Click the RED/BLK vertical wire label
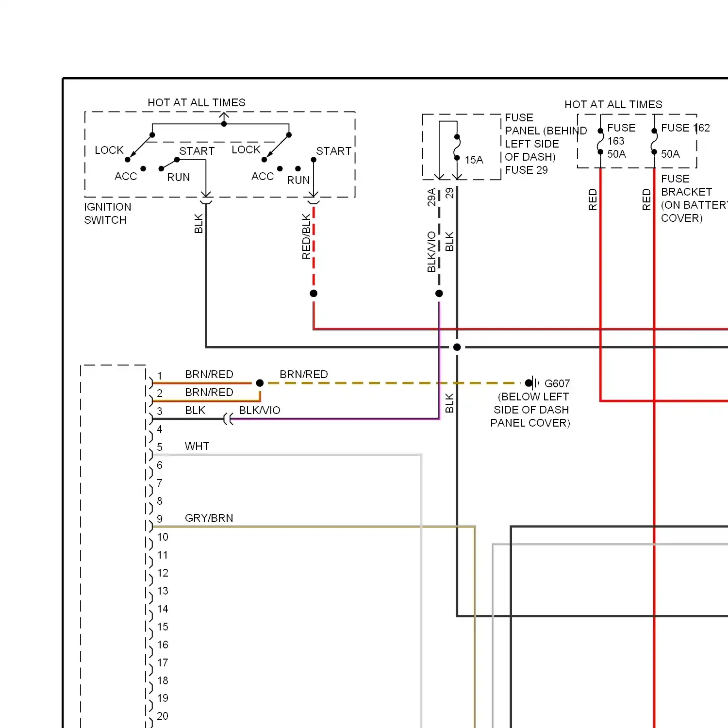This screenshot has width=728, height=728. [306, 236]
